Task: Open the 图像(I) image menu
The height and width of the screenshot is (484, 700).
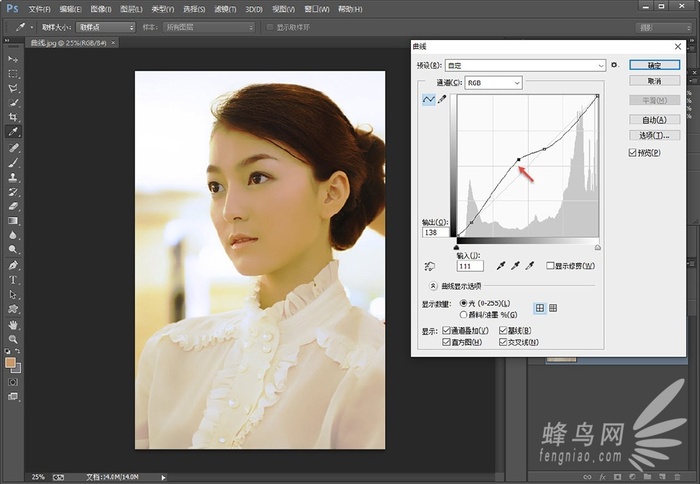Action: 100,8
